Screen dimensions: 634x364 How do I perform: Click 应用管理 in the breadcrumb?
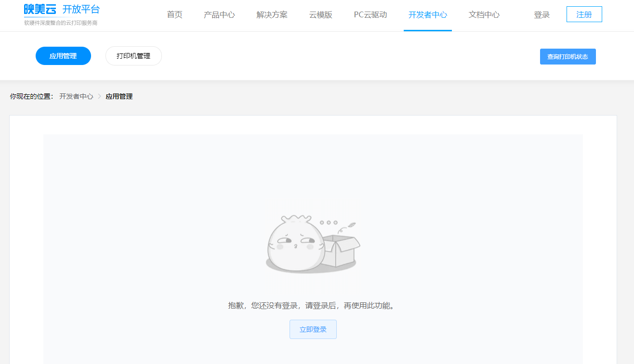pos(119,96)
